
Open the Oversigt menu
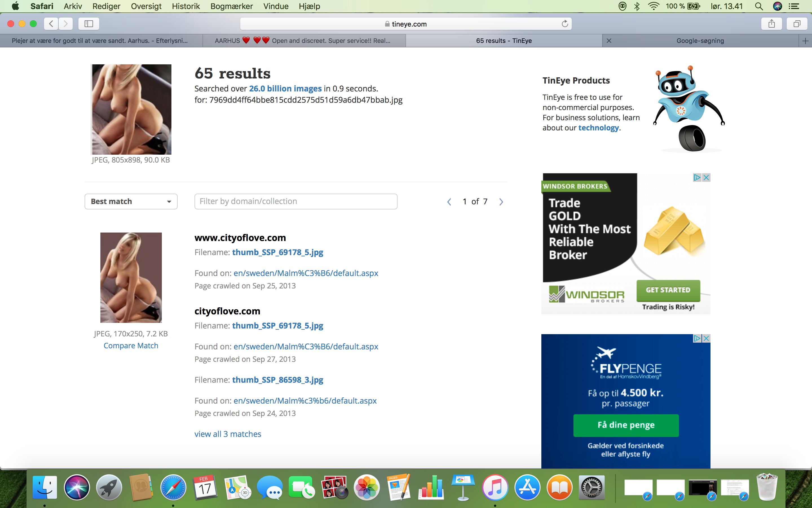pyautogui.click(x=146, y=6)
